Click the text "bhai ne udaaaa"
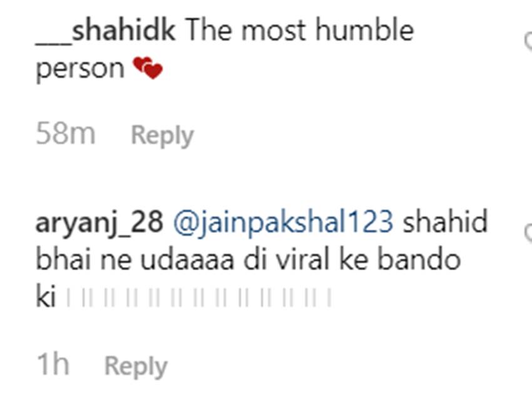Image resolution: width=532 pixels, height=394 pixels. (x=135, y=260)
